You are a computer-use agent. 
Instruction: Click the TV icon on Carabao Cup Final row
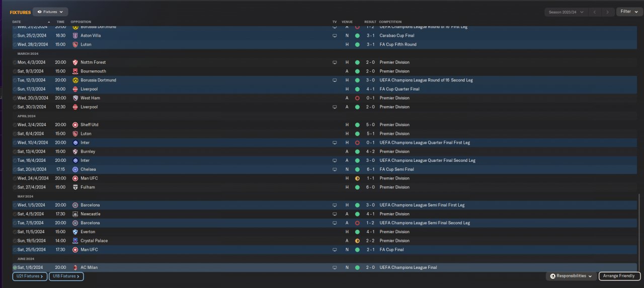[x=335, y=36]
